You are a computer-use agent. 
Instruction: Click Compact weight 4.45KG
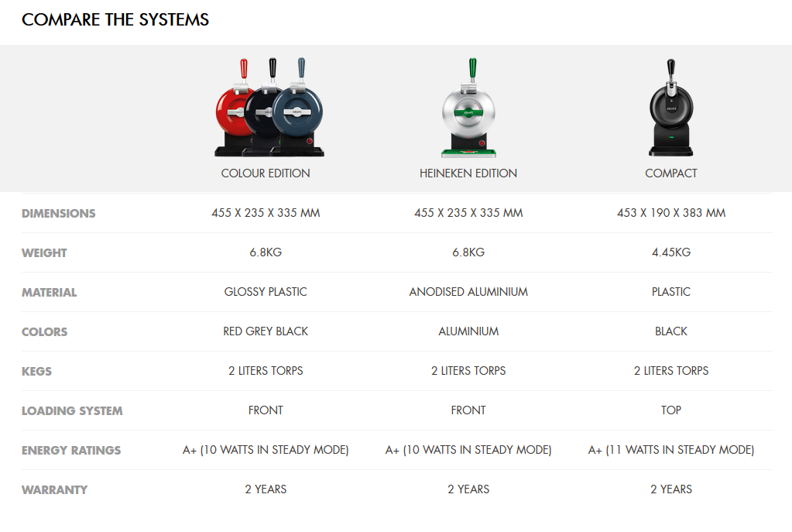(x=670, y=252)
